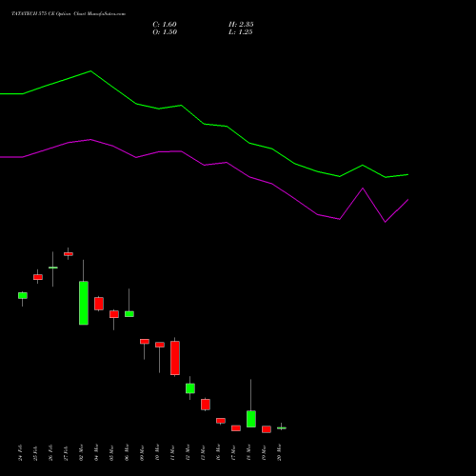Screen dimensions: 476x476
Task: Click the open value O: 1.50
Action: click(165, 32)
